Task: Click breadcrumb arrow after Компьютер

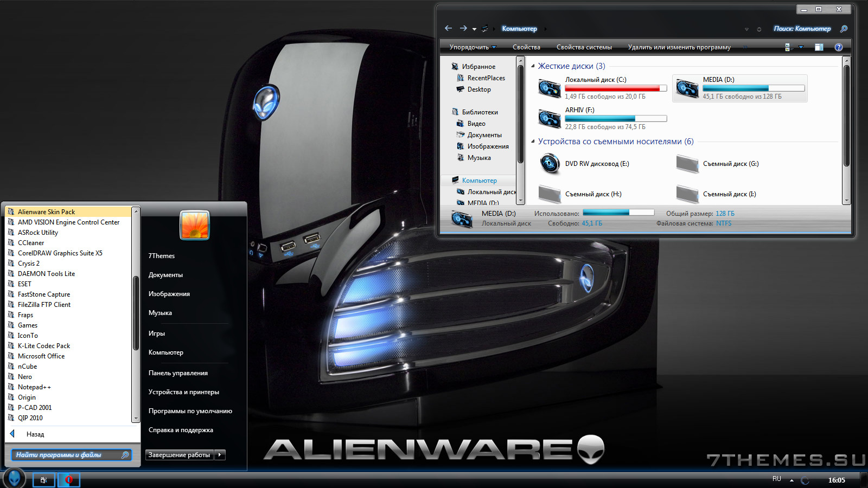Action: click(545, 29)
